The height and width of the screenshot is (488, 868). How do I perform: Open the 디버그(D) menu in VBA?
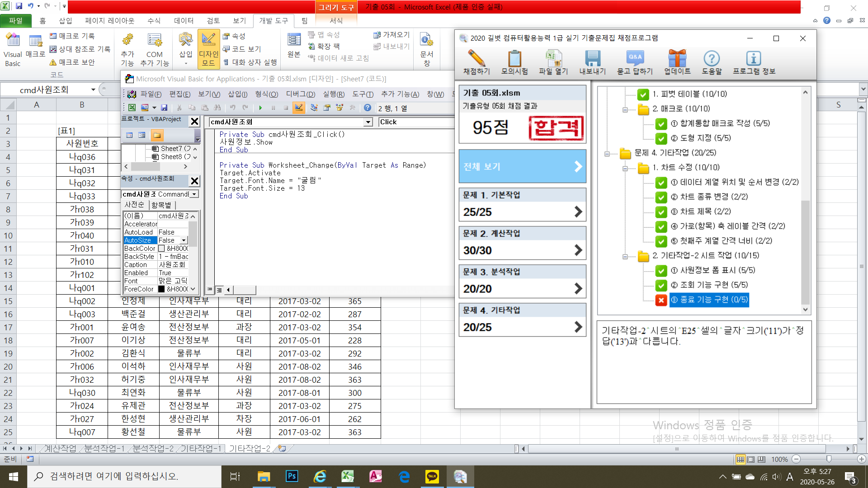(x=300, y=94)
